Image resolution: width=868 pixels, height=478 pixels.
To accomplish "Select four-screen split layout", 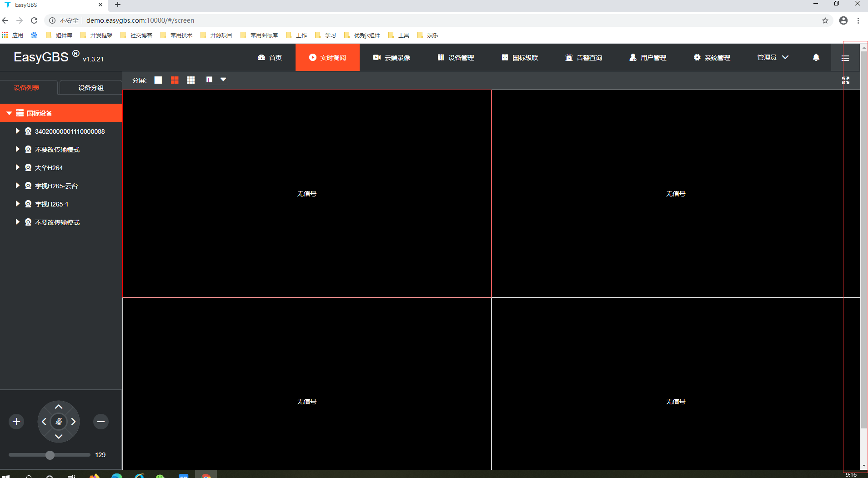I will click(175, 80).
